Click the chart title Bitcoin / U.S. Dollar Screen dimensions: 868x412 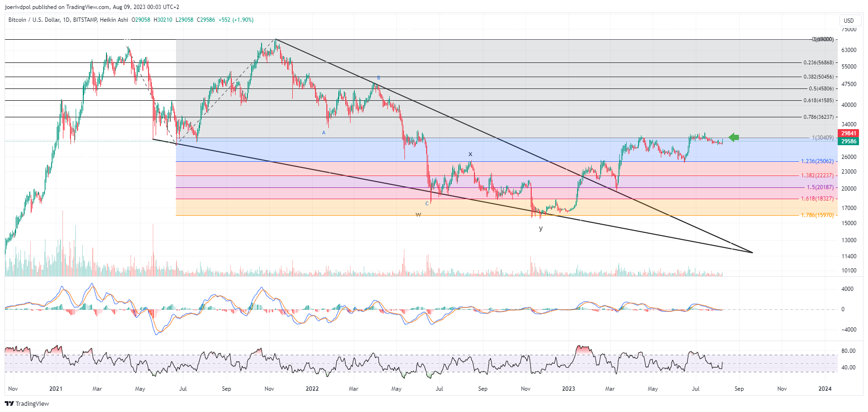(34, 20)
